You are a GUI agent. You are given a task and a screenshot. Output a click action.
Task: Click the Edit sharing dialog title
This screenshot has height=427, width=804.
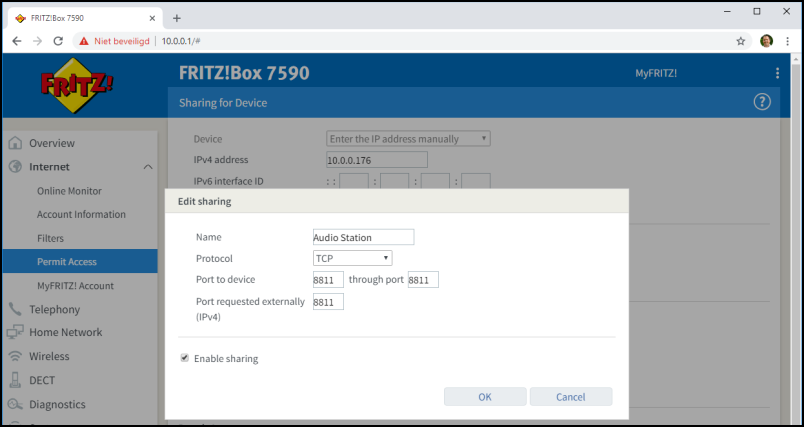point(205,201)
